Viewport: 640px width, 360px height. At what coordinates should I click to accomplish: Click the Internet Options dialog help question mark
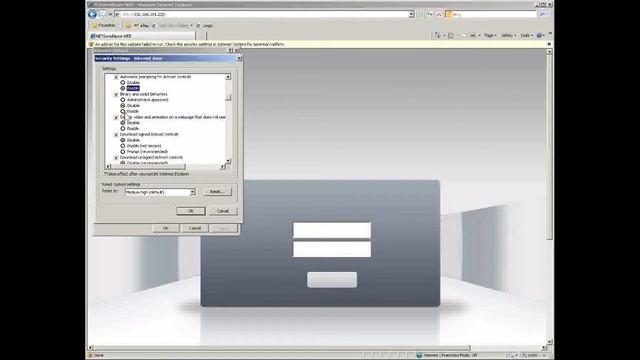pos(231,50)
